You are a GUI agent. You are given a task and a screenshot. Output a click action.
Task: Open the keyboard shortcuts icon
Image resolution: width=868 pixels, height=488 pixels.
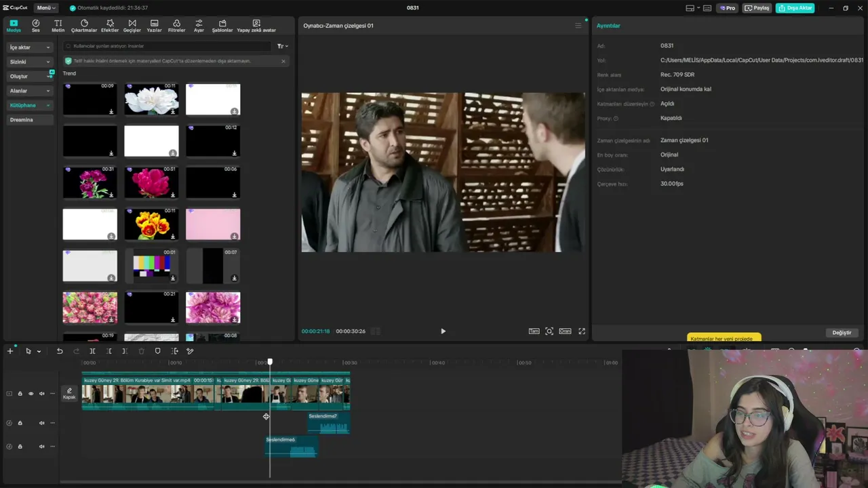[x=707, y=8]
